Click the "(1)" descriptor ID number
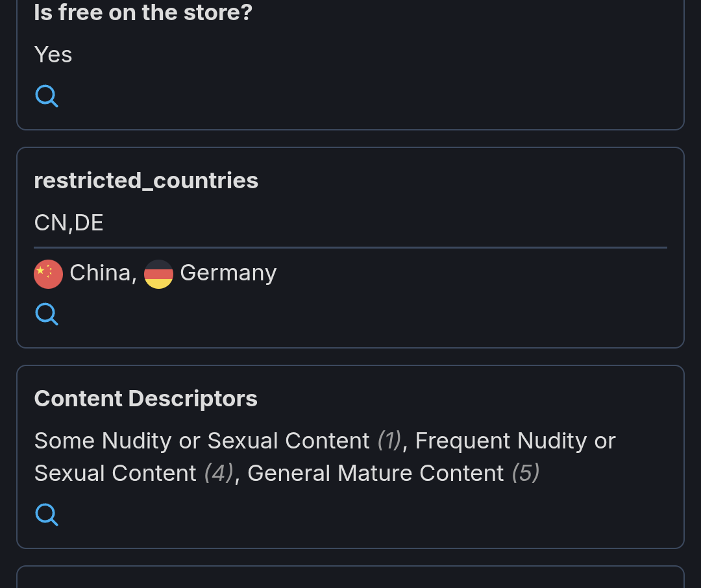Viewport: 701px width, 588px height. (389, 441)
